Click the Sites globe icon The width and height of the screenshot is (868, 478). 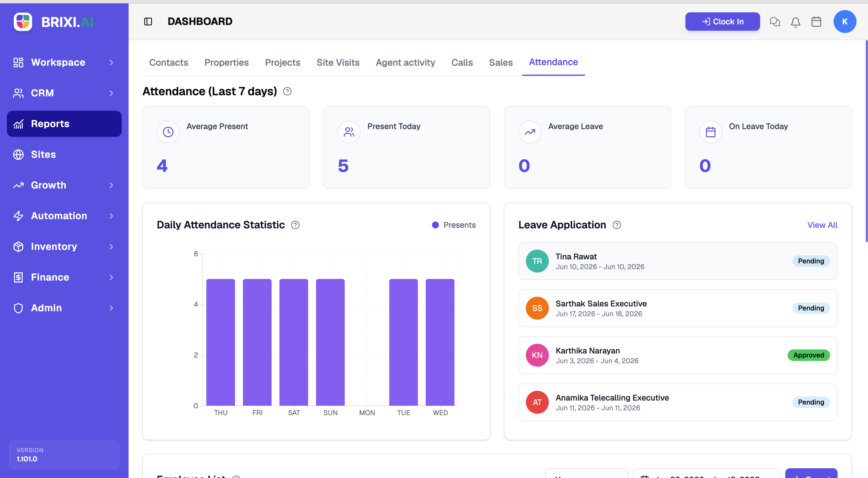18,154
